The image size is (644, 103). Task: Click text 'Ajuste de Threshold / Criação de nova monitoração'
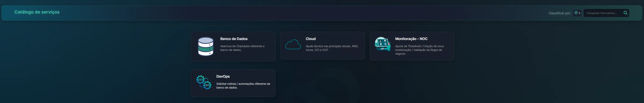point(419,48)
